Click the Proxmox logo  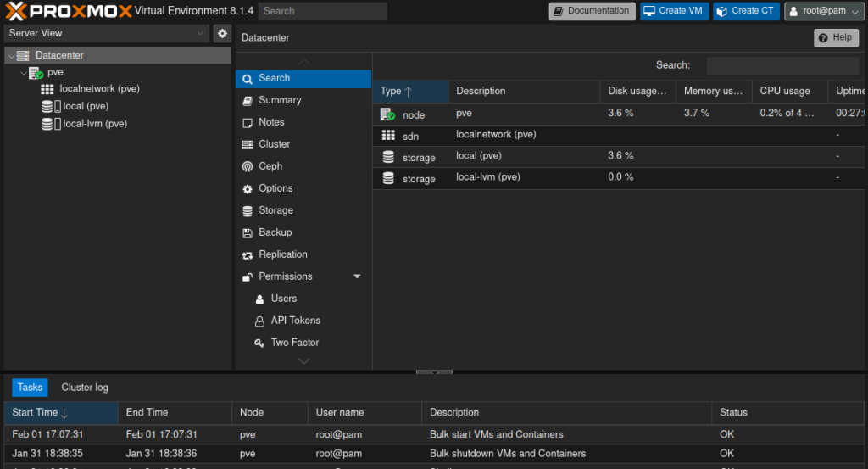coord(69,10)
